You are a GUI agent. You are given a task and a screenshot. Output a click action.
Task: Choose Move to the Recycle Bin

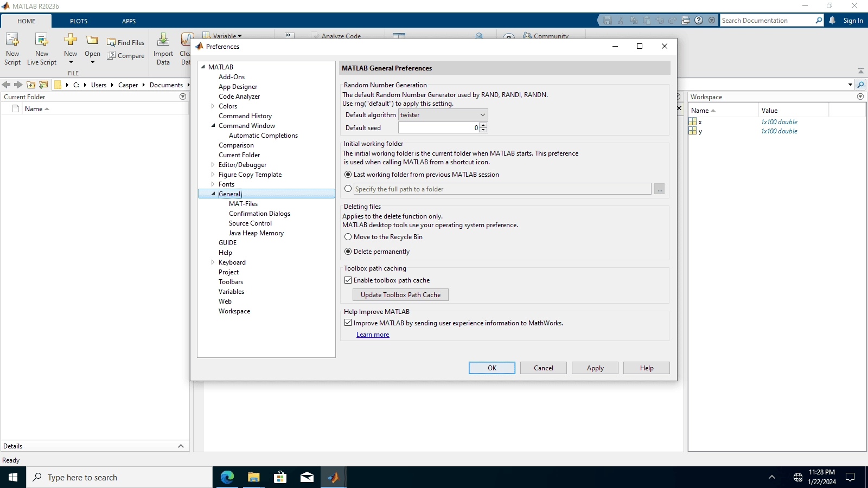tap(348, 237)
